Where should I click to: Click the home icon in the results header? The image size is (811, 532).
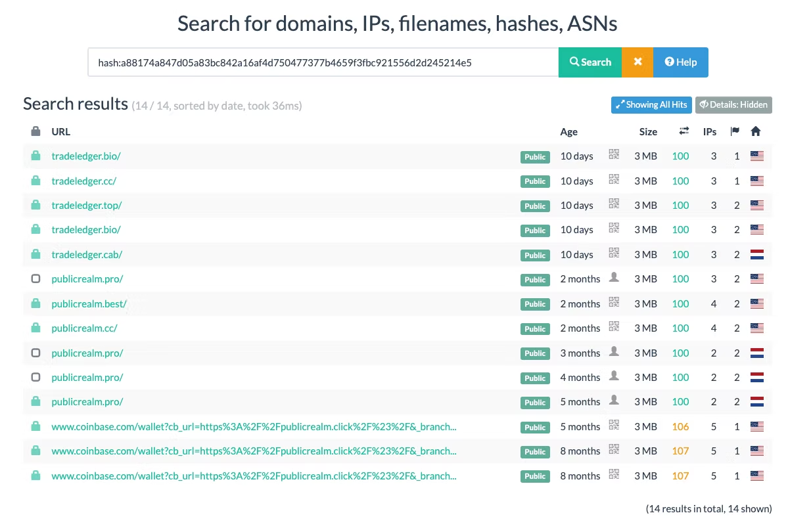(755, 131)
